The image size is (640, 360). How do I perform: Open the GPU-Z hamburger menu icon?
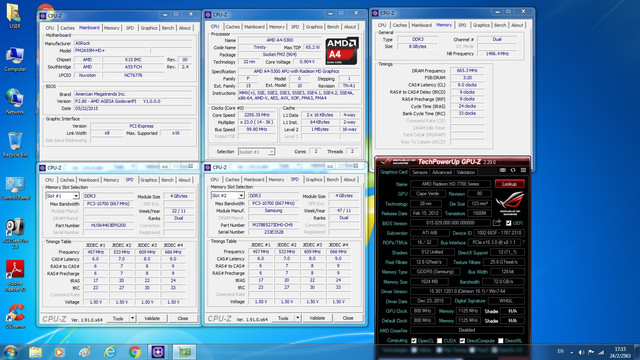pos(523,170)
